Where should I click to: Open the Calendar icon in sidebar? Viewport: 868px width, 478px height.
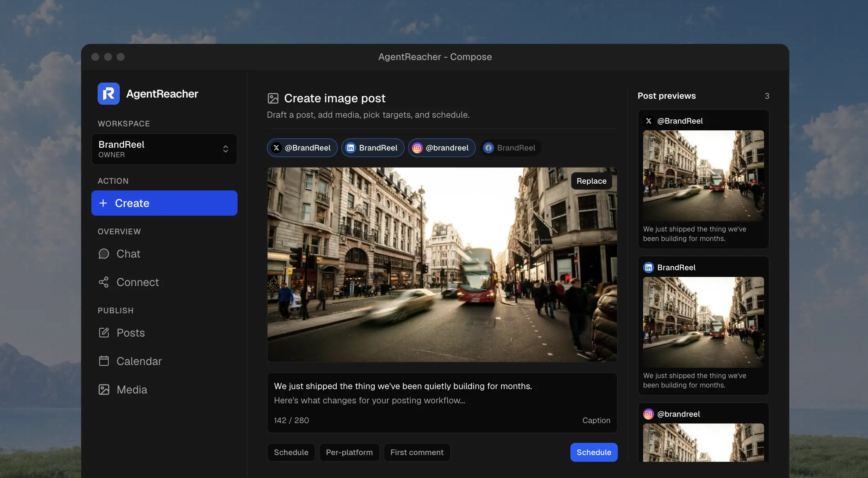(x=104, y=361)
